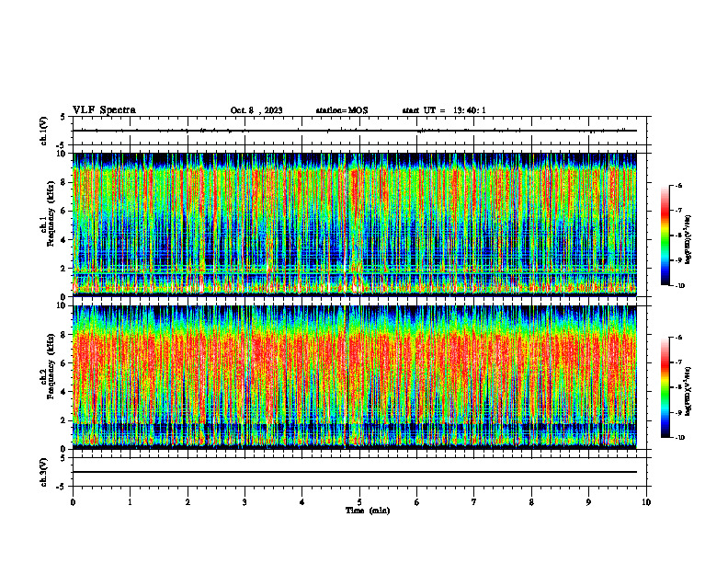Click the time axis "9" minute tick label
Viewport: 728px width, 563px height.
click(x=588, y=502)
